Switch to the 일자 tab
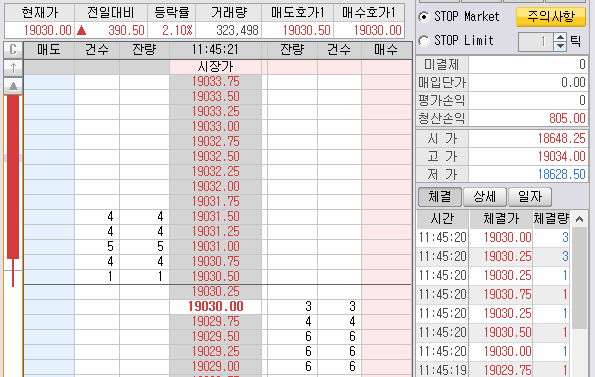This screenshot has width=595, height=377. (530, 196)
